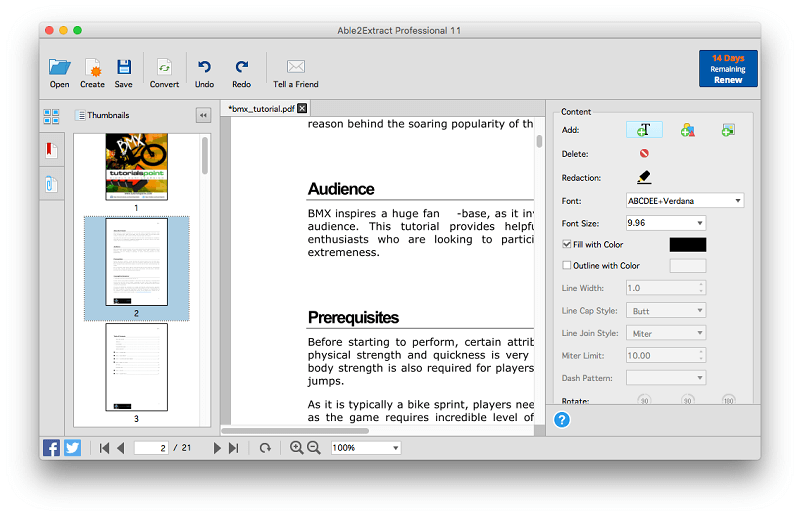
Task: Enable the Outline with Color checkbox
Action: [x=566, y=265]
